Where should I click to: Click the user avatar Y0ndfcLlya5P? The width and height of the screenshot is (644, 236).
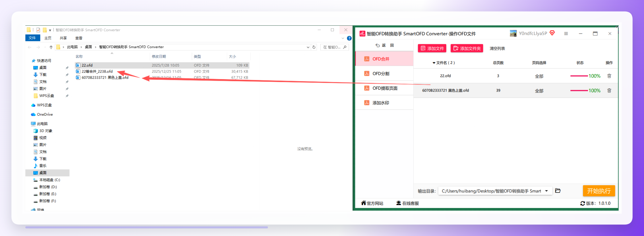point(513,33)
